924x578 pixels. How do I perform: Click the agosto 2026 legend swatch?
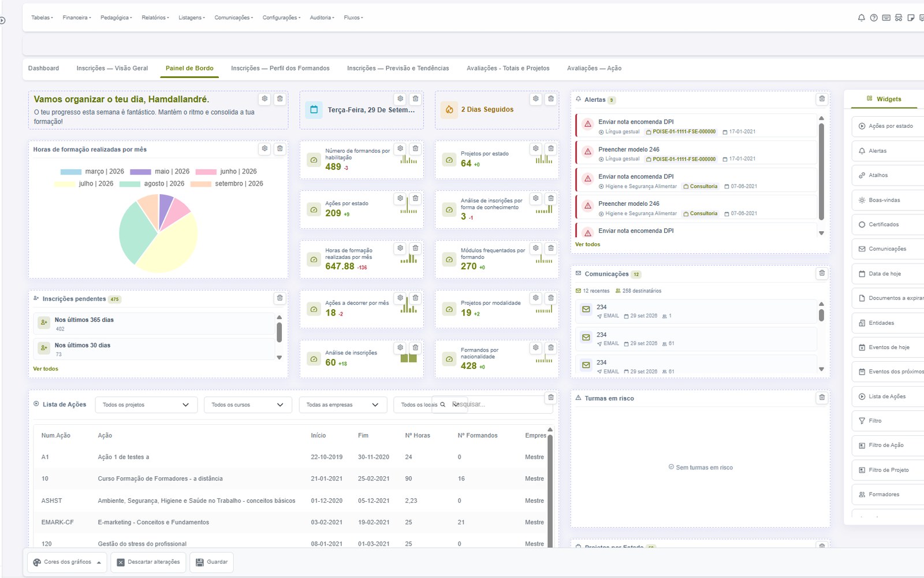(130, 184)
